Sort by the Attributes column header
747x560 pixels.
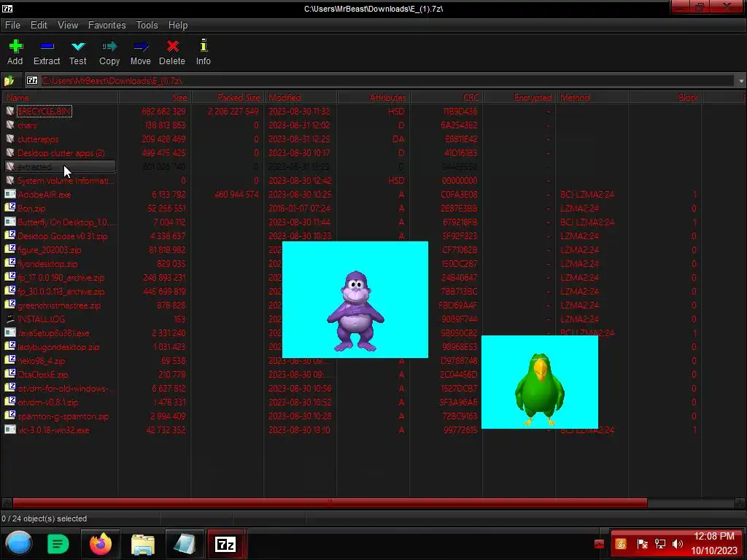[x=373, y=98]
